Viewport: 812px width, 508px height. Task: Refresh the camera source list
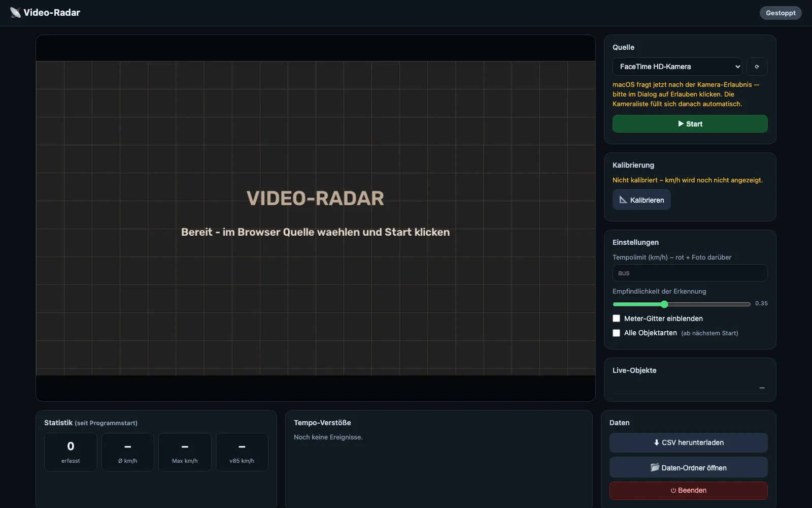pyautogui.click(x=757, y=67)
